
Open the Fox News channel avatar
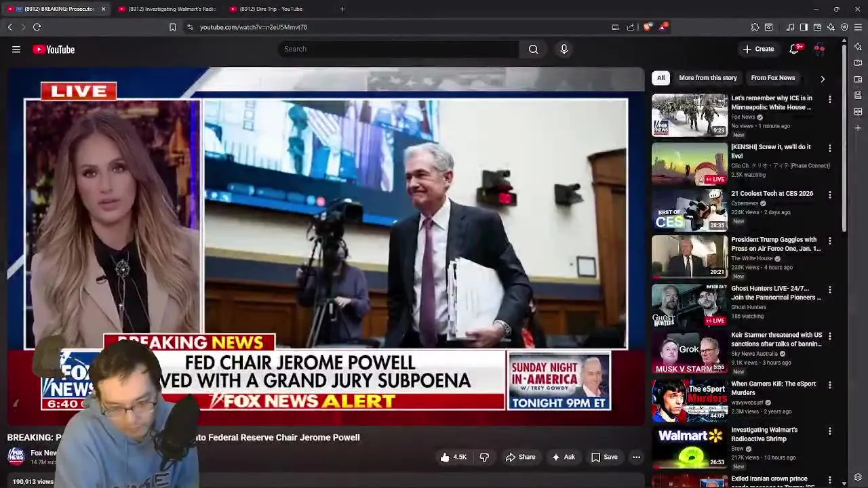16,456
